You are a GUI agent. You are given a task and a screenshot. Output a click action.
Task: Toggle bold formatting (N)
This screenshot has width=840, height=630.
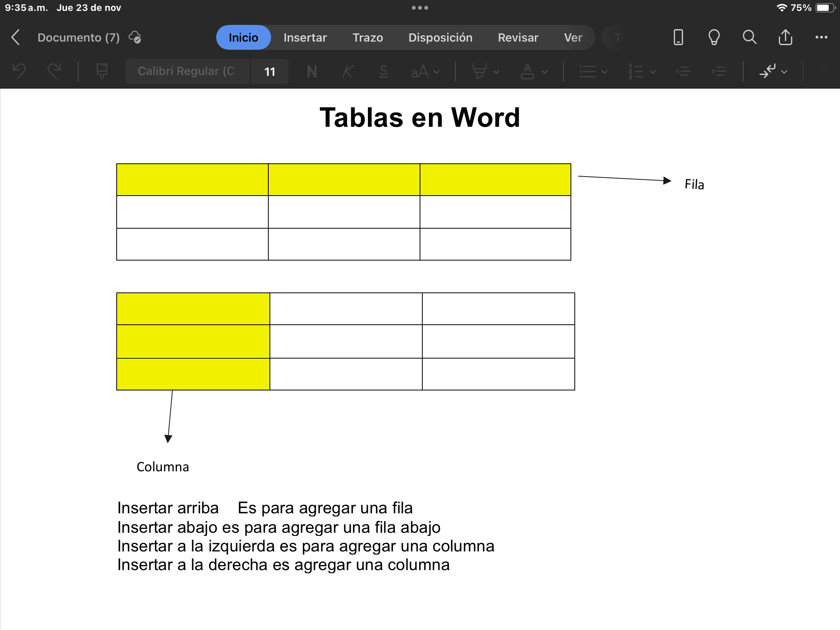point(312,72)
